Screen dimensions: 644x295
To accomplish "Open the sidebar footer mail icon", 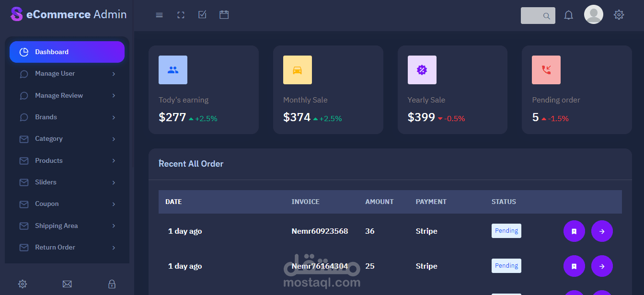I will tap(67, 284).
